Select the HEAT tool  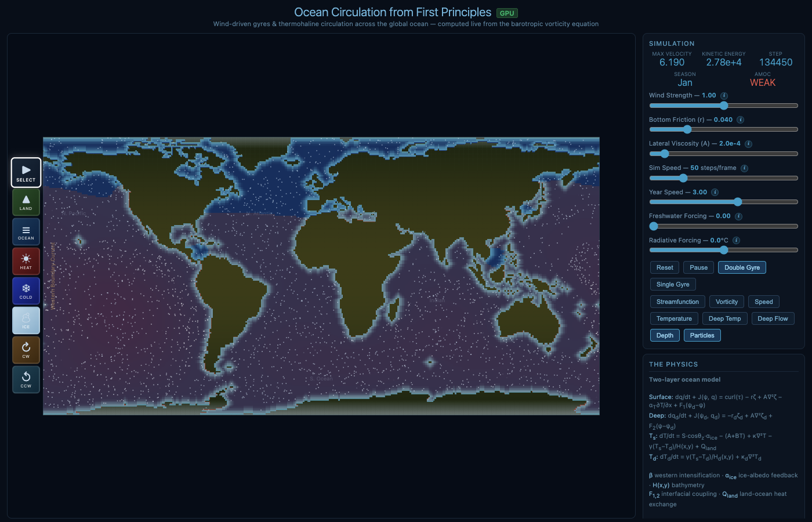coord(26,261)
